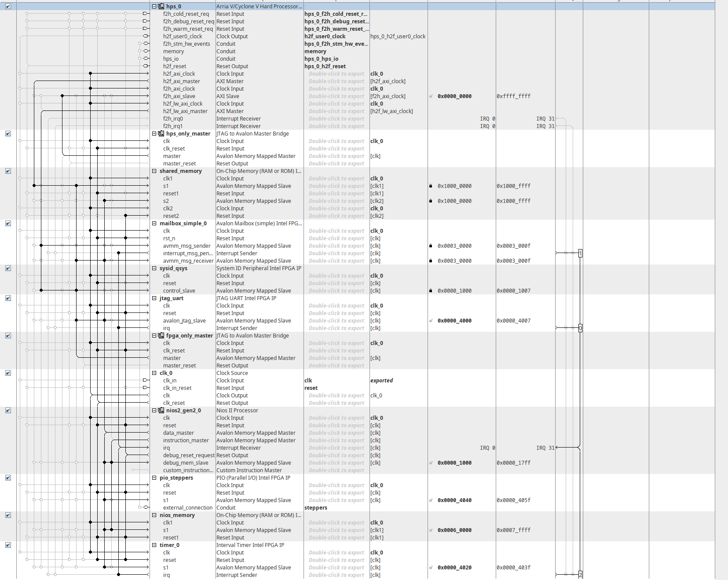The image size is (728, 580).
Task: Click export placeholder for pio_steppers s1
Action: coord(336,500)
